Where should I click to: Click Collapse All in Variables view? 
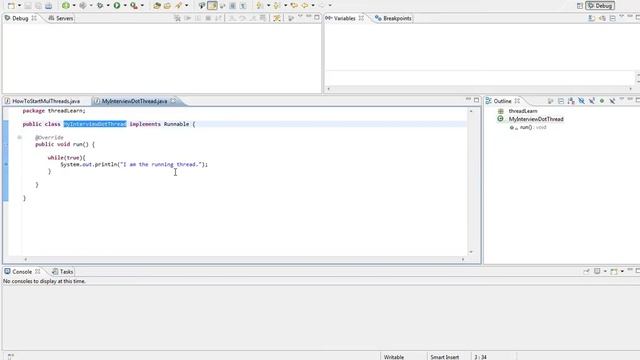[x=612, y=18]
